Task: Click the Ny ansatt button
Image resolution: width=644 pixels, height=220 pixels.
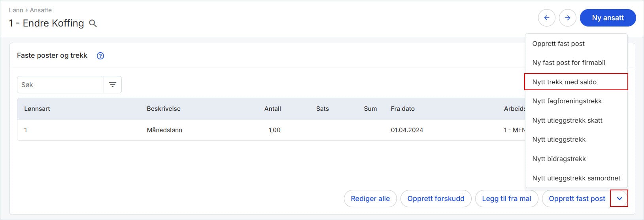Action: click(x=608, y=18)
